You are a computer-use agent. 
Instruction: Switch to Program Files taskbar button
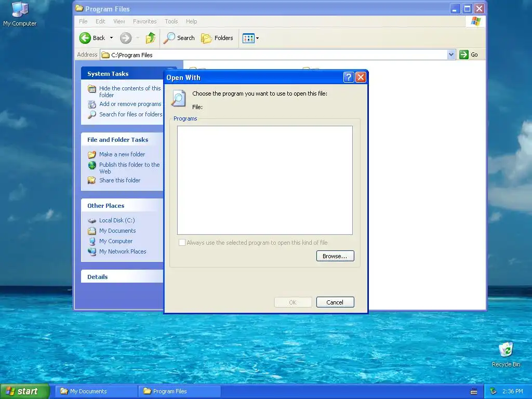pyautogui.click(x=179, y=391)
